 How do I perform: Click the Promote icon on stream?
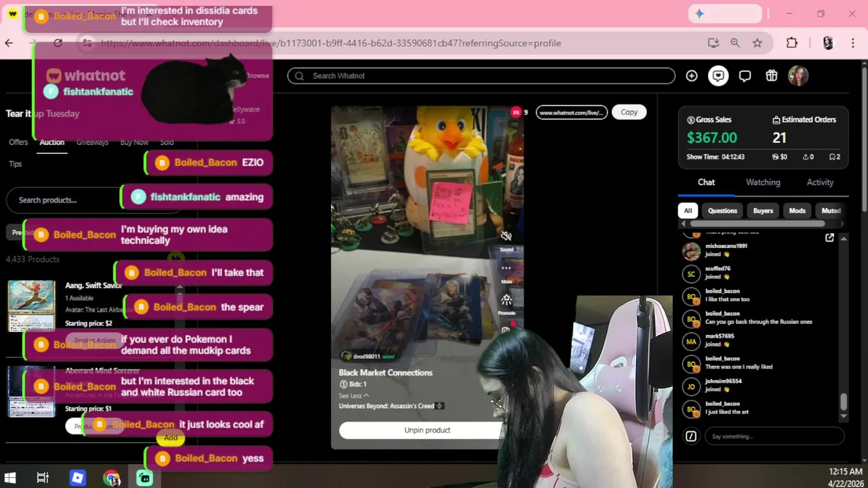[507, 300]
